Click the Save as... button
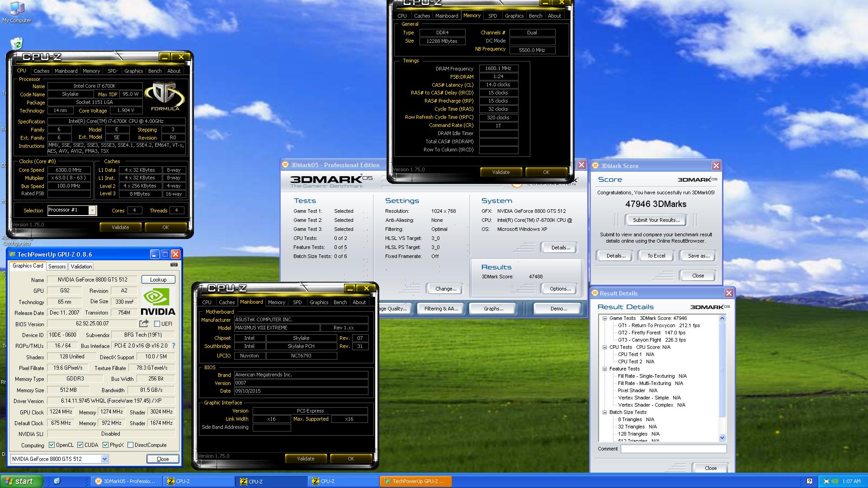Screen dimensions: 868x488 698,256
